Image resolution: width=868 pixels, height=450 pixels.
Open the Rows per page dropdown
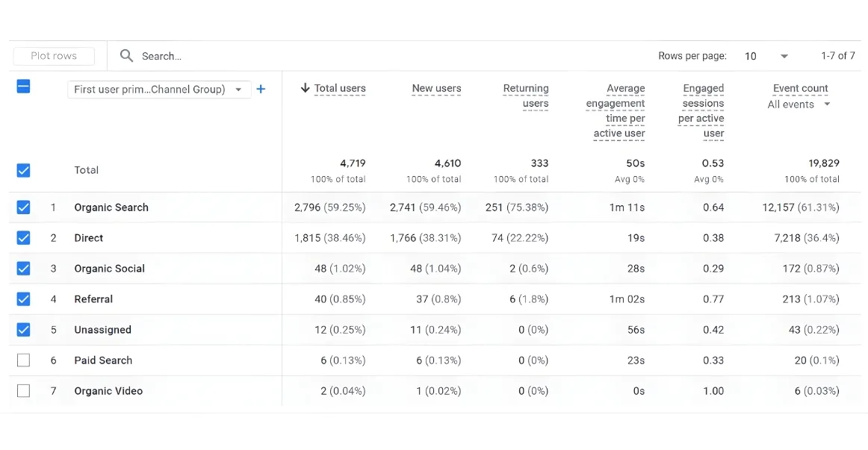point(766,56)
